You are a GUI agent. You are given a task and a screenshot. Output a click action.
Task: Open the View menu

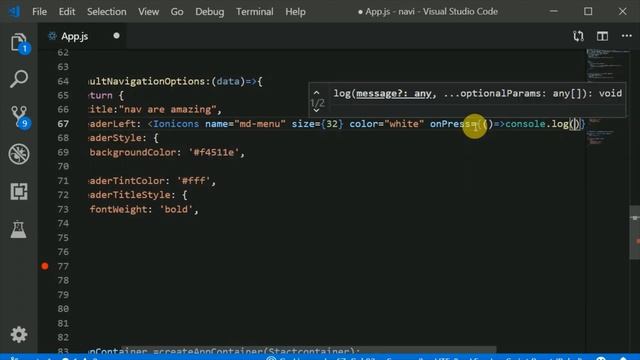pos(149,11)
